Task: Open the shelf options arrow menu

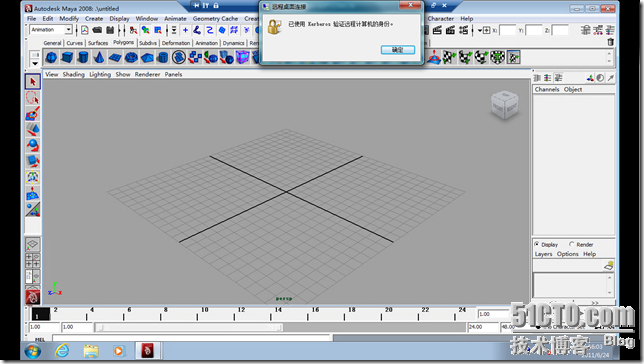Action: (x=35, y=63)
